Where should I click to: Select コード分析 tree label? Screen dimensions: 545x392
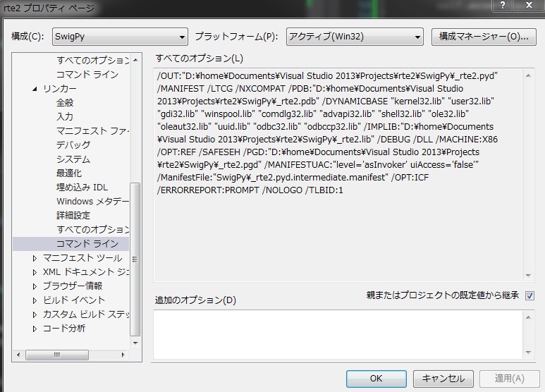point(64,328)
